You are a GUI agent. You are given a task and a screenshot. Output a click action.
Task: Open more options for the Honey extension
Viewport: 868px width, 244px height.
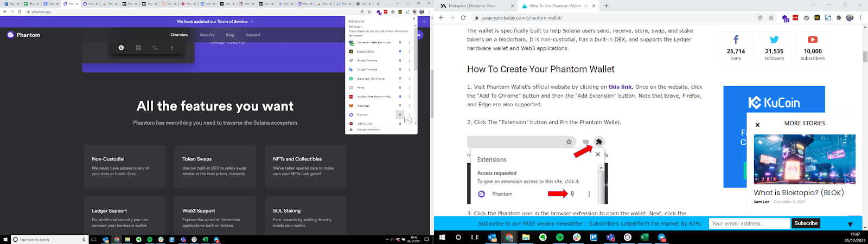[x=409, y=87]
